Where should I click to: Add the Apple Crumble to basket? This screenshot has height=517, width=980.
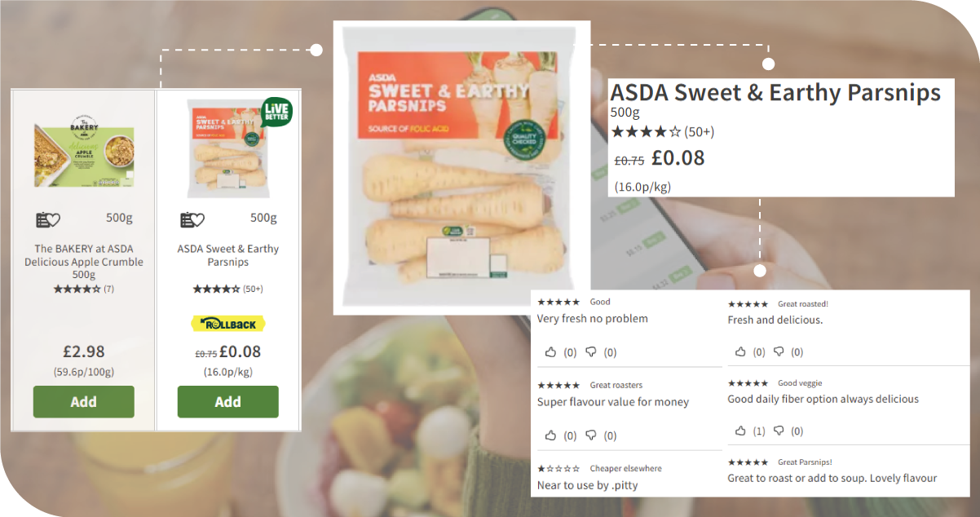tap(83, 401)
